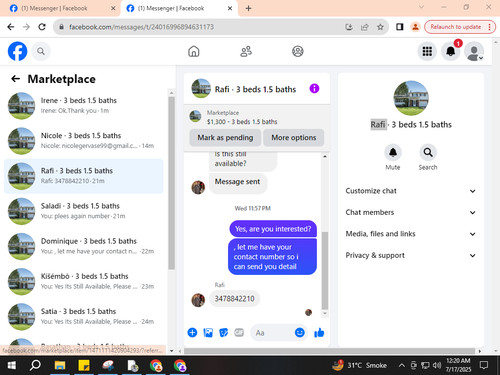Click the 'Yes, are you interested?' message
This screenshot has width=500, height=375.
click(x=273, y=229)
